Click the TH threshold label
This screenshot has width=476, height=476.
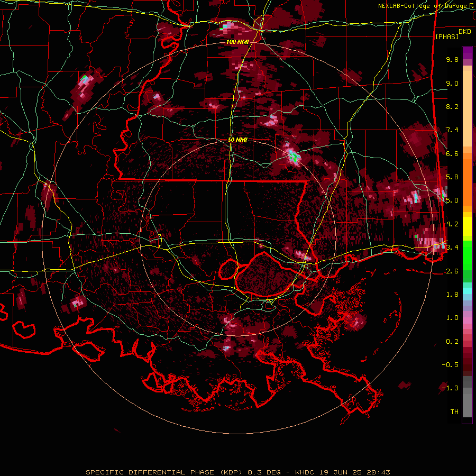[x=454, y=412]
